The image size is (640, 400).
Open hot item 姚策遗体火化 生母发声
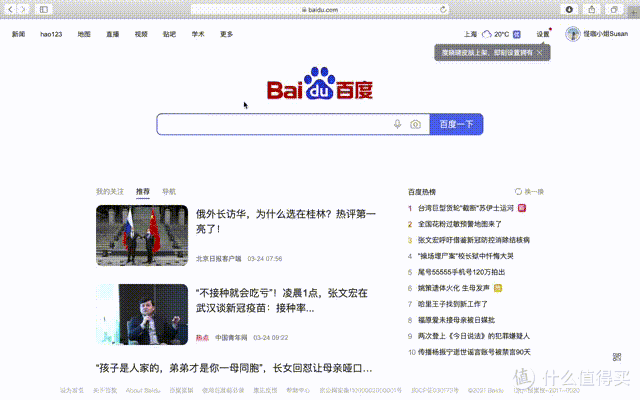click(x=453, y=288)
